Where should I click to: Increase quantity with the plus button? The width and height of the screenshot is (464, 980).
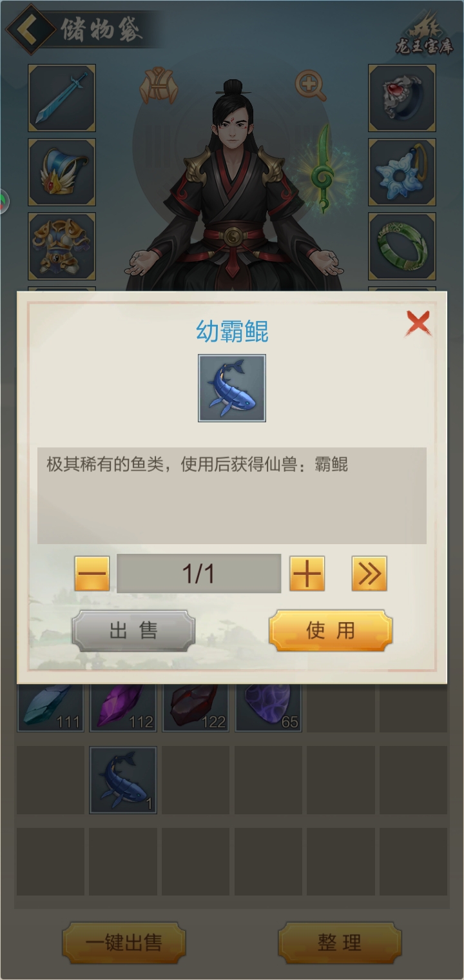click(x=307, y=573)
